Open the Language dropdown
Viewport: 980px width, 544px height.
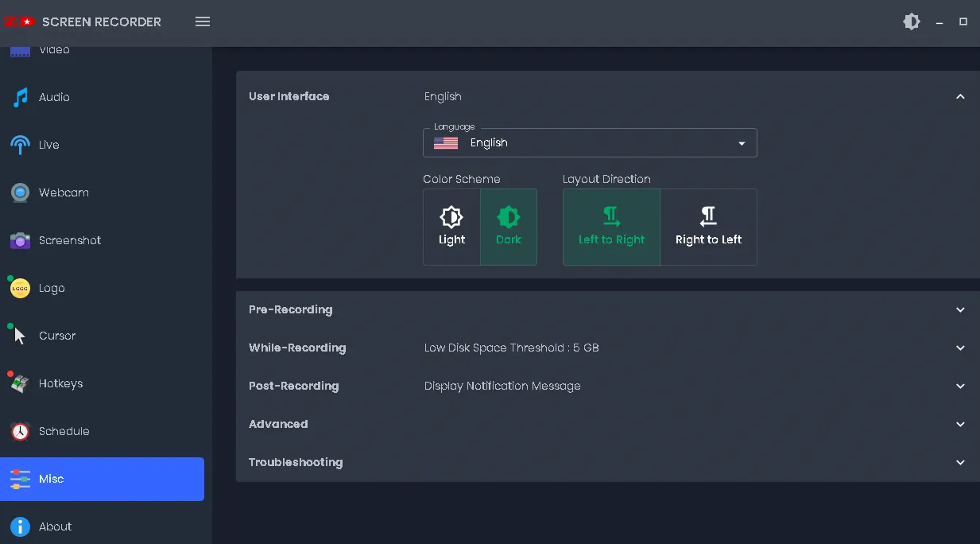[x=590, y=143]
